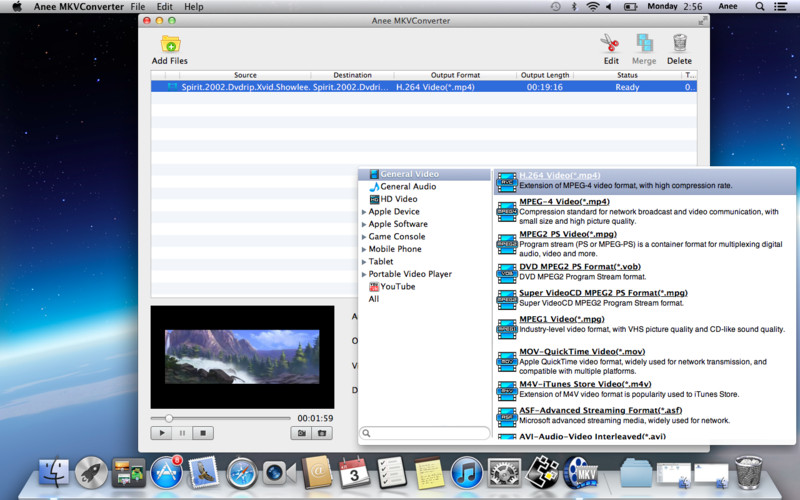The width and height of the screenshot is (800, 500).
Task: Open the Help menu
Action: coord(193,7)
